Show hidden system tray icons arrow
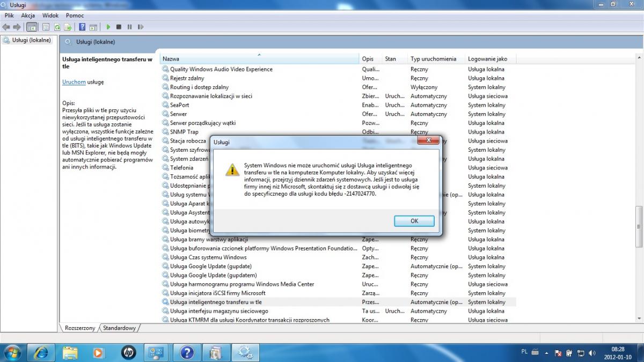This screenshot has height=362, width=644. click(x=547, y=352)
